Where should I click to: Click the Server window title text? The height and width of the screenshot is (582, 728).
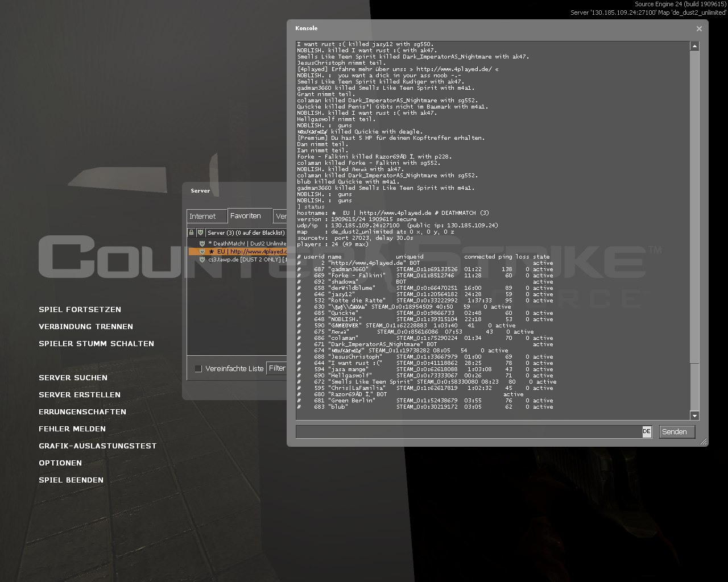[x=200, y=191]
